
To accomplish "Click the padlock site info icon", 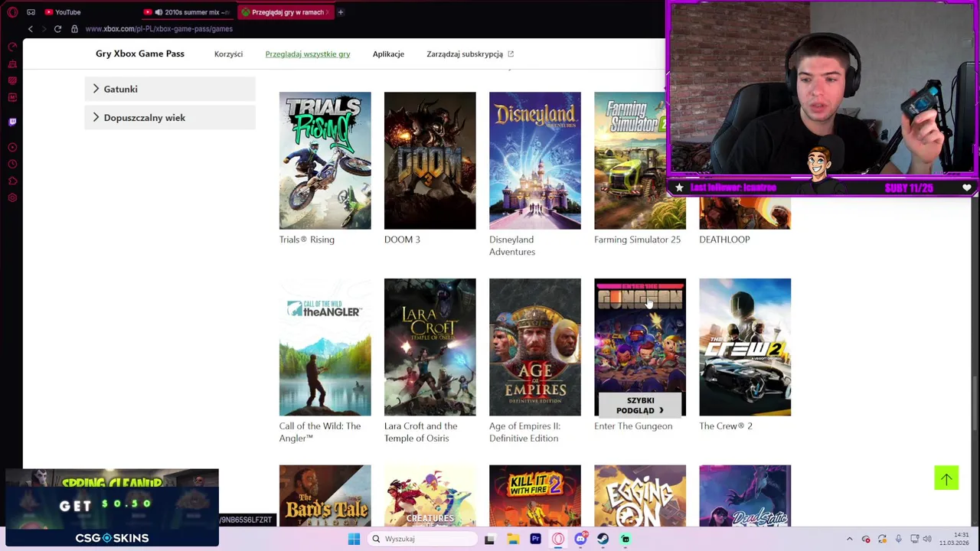I will (74, 29).
